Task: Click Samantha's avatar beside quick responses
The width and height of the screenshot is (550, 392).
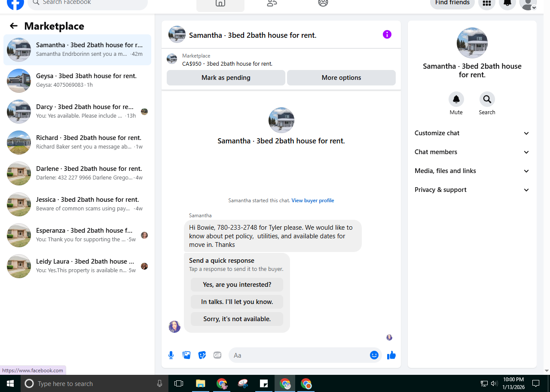Action: click(174, 327)
